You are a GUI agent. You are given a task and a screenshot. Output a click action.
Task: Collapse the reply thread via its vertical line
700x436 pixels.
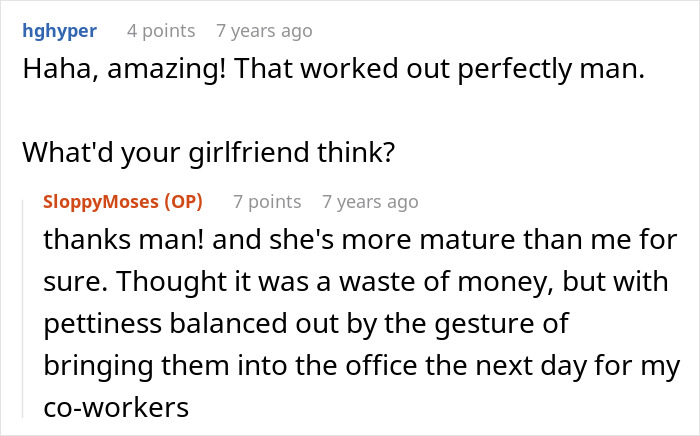click(23, 309)
